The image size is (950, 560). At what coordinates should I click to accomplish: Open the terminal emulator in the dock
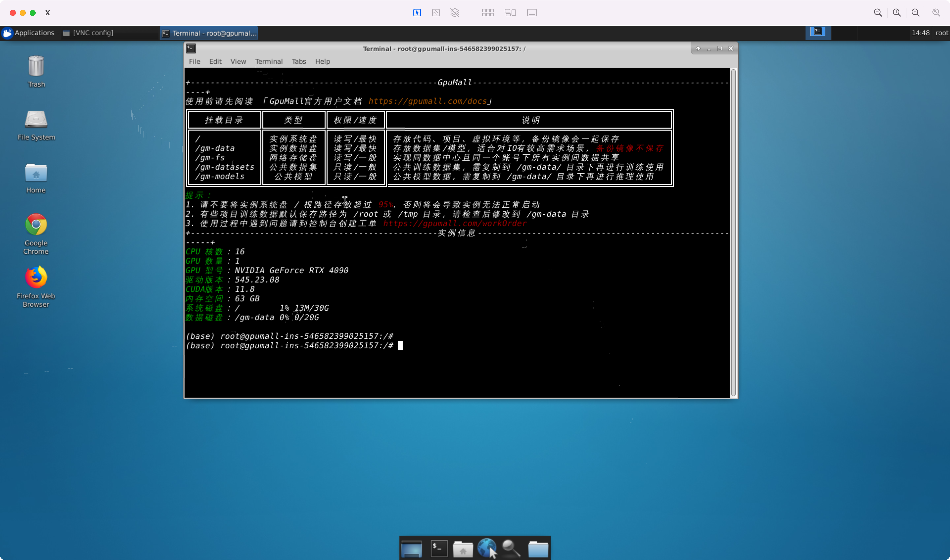click(x=439, y=549)
